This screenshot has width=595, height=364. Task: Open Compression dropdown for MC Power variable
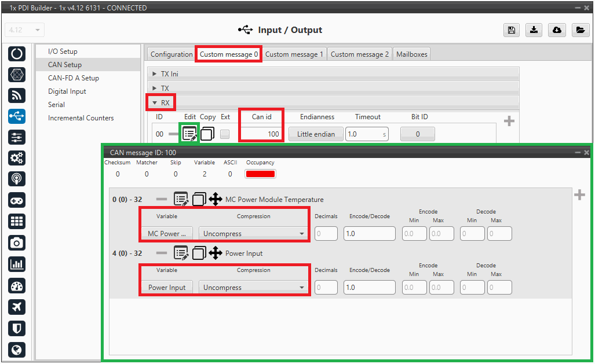253,234
